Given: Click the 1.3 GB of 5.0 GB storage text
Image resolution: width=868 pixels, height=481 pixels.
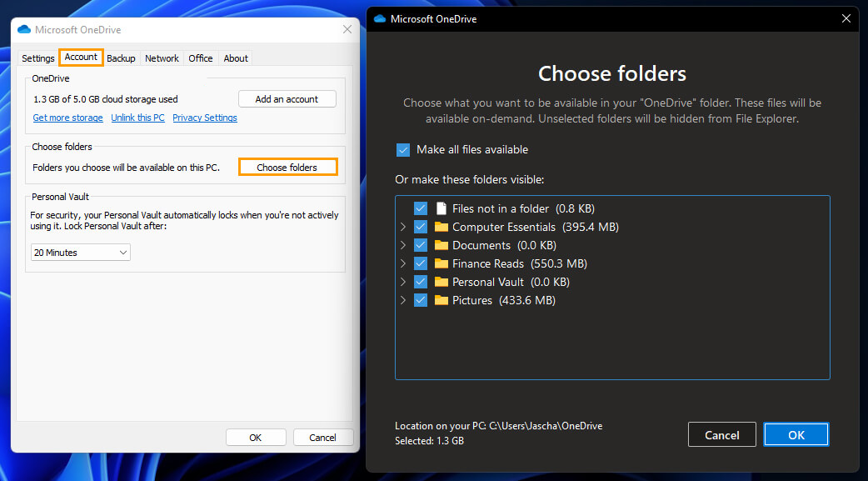Looking at the screenshot, I should pos(106,99).
